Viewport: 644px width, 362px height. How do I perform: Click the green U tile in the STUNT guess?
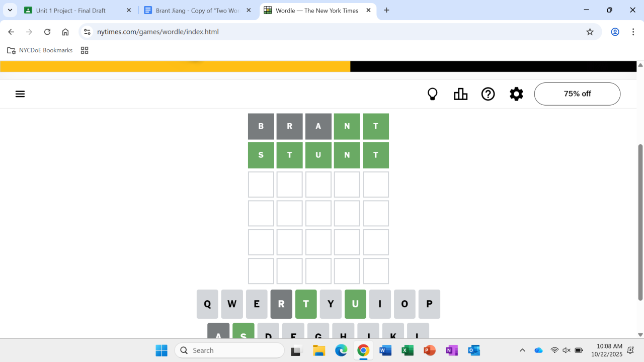(318, 155)
